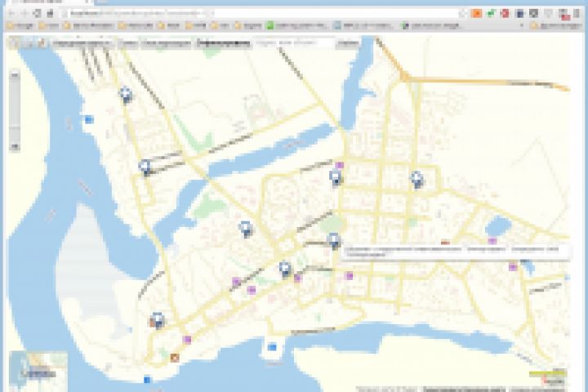Image resolution: width=588 pixels, height=392 pixels.
Task: Open the browser home page icon
Action: [x=50, y=14]
